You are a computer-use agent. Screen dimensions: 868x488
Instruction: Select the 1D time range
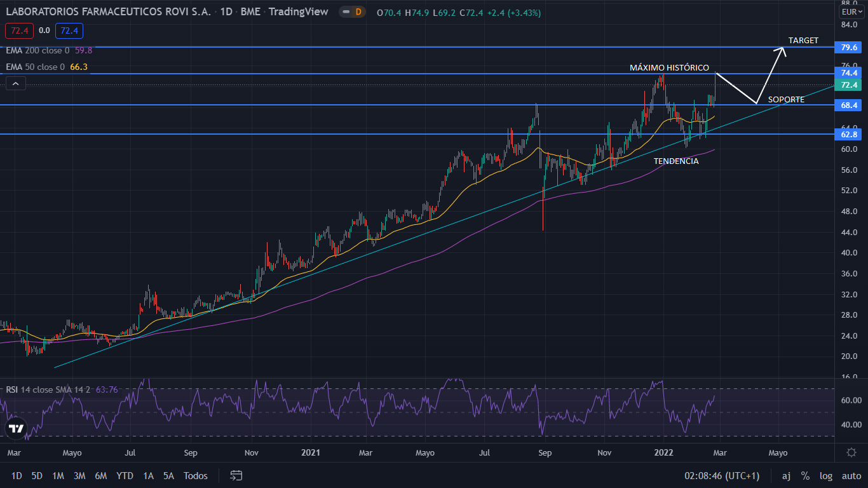point(17,475)
